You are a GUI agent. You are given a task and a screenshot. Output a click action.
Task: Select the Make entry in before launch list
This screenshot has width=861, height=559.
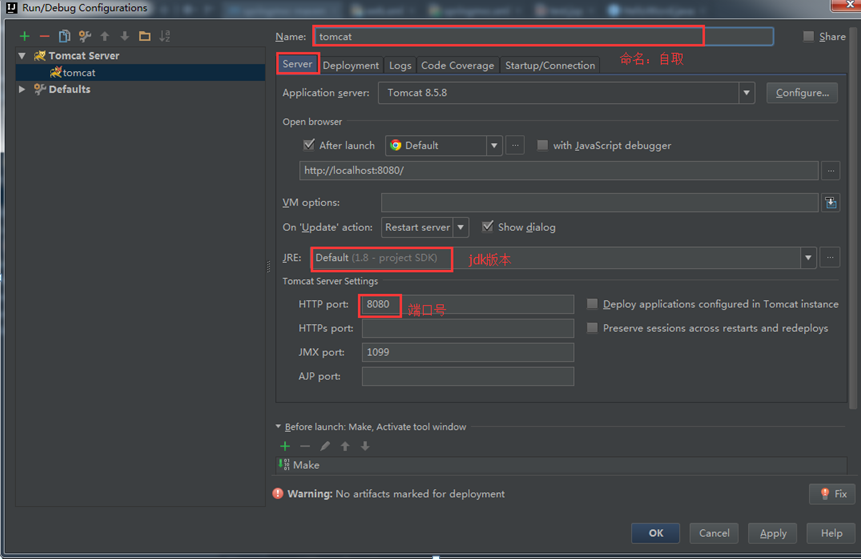coord(561,465)
